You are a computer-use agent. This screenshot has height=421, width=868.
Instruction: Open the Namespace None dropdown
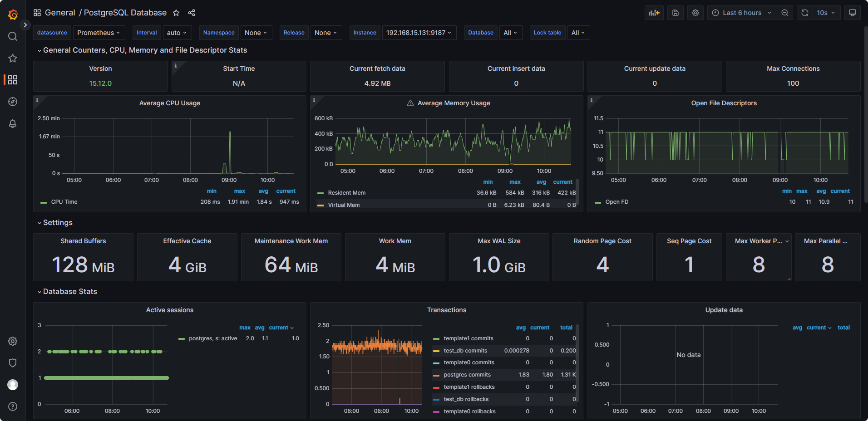256,33
